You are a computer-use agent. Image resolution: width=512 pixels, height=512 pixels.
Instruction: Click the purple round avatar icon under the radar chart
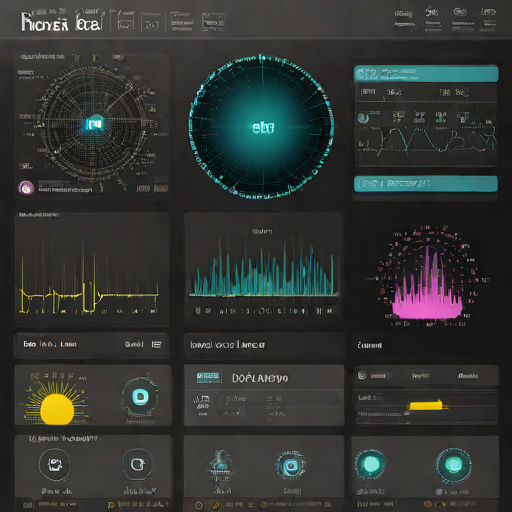pos(26,188)
